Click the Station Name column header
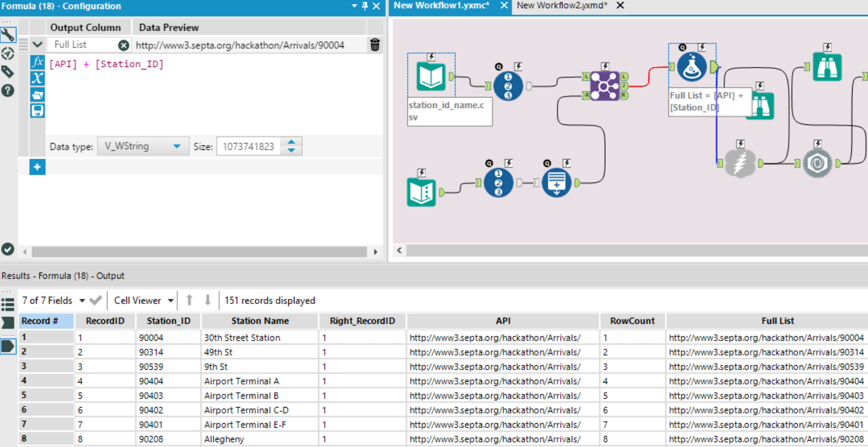The height and width of the screenshot is (447, 868). 260,321
